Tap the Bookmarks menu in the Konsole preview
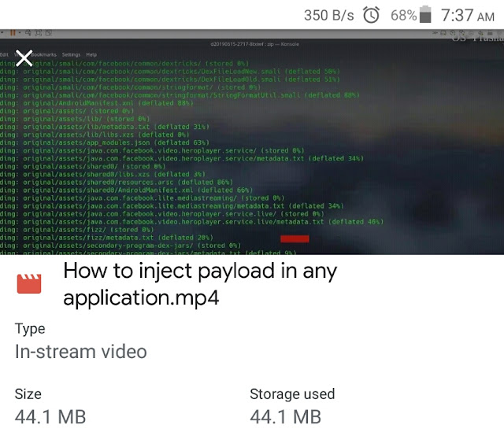Image resolution: width=504 pixels, height=436 pixels. (44, 54)
